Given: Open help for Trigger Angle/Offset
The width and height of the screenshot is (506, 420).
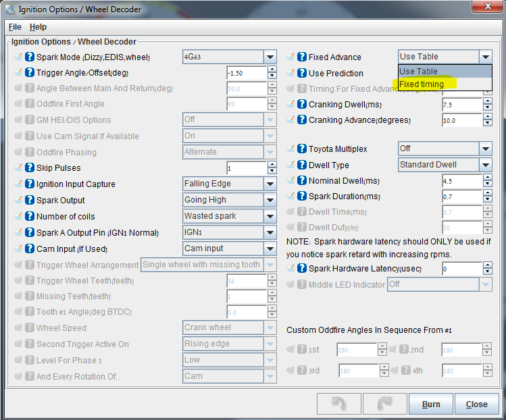Looking at the screenshot, I should (x=29, y=72).
